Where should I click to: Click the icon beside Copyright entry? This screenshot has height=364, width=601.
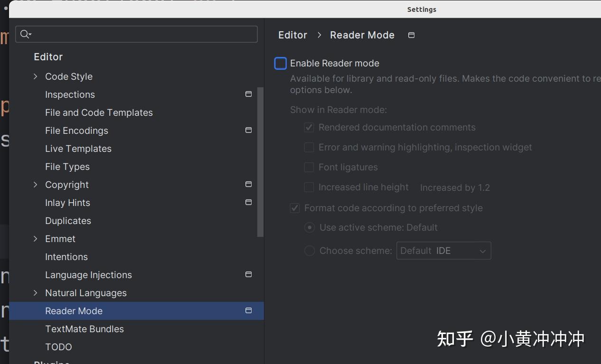click(x=248, y=184)
